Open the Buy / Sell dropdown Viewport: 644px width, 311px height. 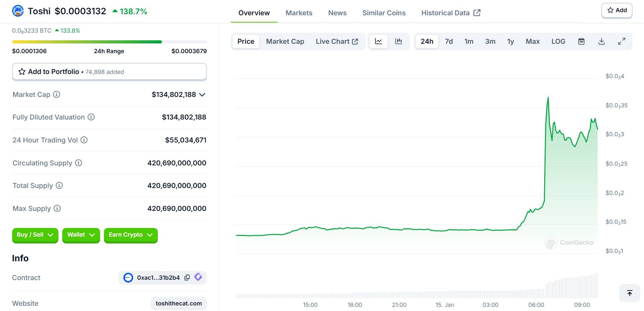pyautogui.click(x=35, y=235)
